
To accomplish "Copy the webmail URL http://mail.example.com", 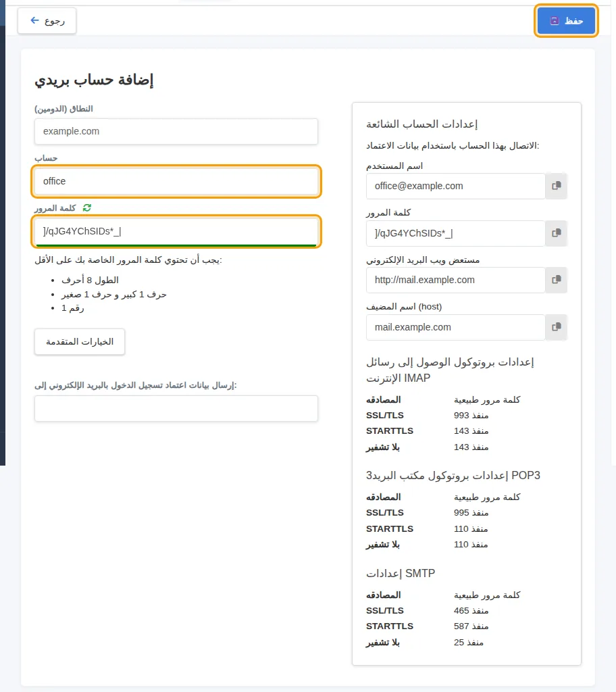I will point(557,280).
